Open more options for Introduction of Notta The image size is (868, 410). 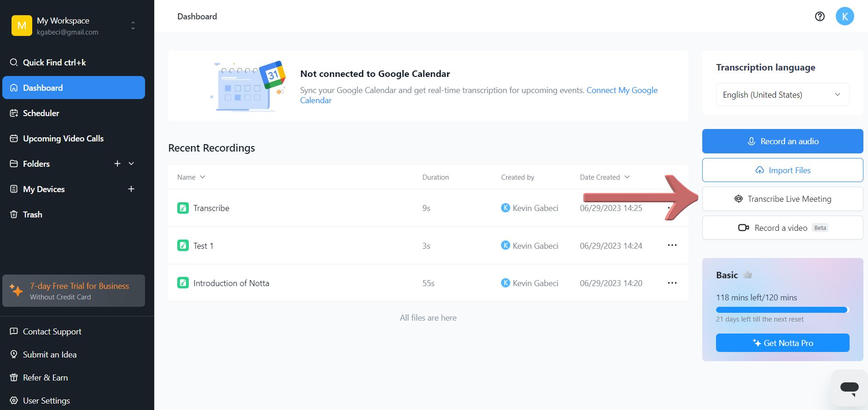672,283
